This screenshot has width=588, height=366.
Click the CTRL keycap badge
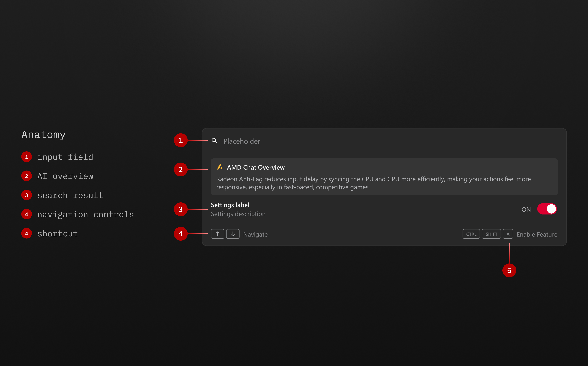tap(471, 234)
